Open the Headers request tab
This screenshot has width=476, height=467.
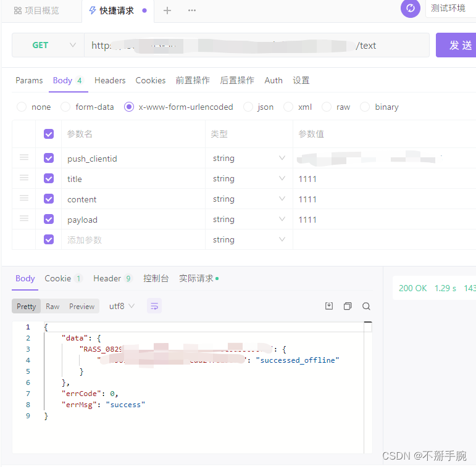pyautogui.click(x=110, y=80)
